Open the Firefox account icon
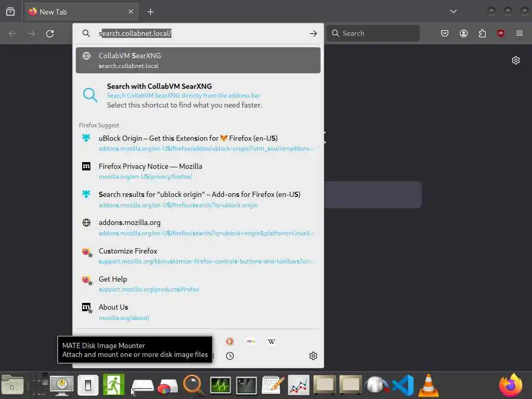532x399 pixels. pos(463,33)
